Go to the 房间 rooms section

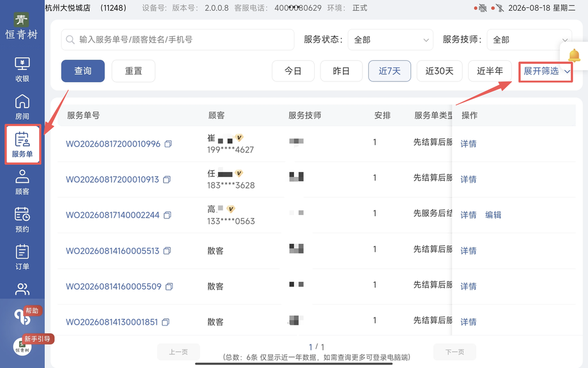pyautogui.click(x=22, y=107)
